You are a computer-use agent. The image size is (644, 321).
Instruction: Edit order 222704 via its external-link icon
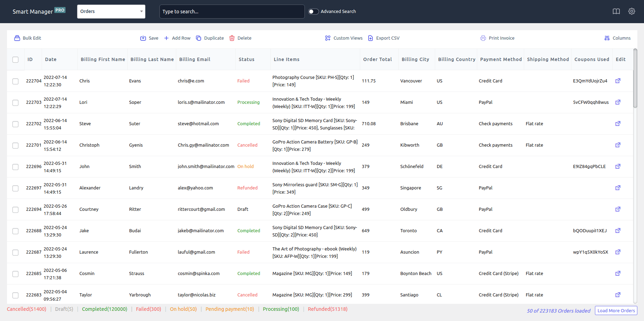point(618,81)
